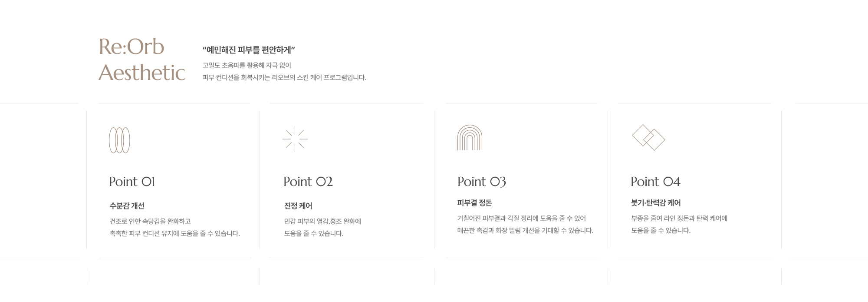
Task: Click the 붓기·탄력감 케어 subtitle
Action: coord(656,203)
